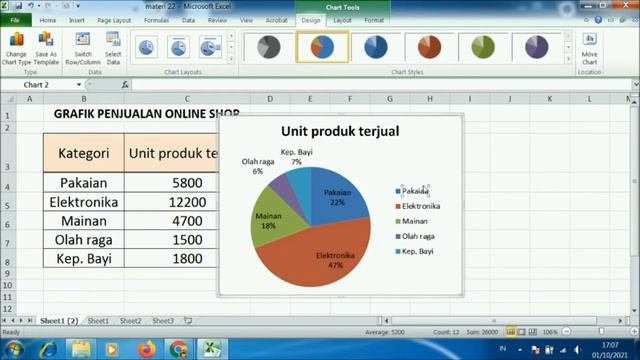The height and width of the screenshot is (360, 640).
Task: Choose the third chart layout thumbnail
Action: pos(210,47)
